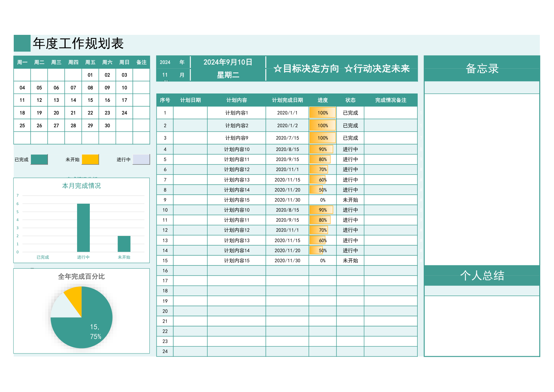554x392 pixels.
Task: Click the 进度 table header
Action: (x=323, y=100)
